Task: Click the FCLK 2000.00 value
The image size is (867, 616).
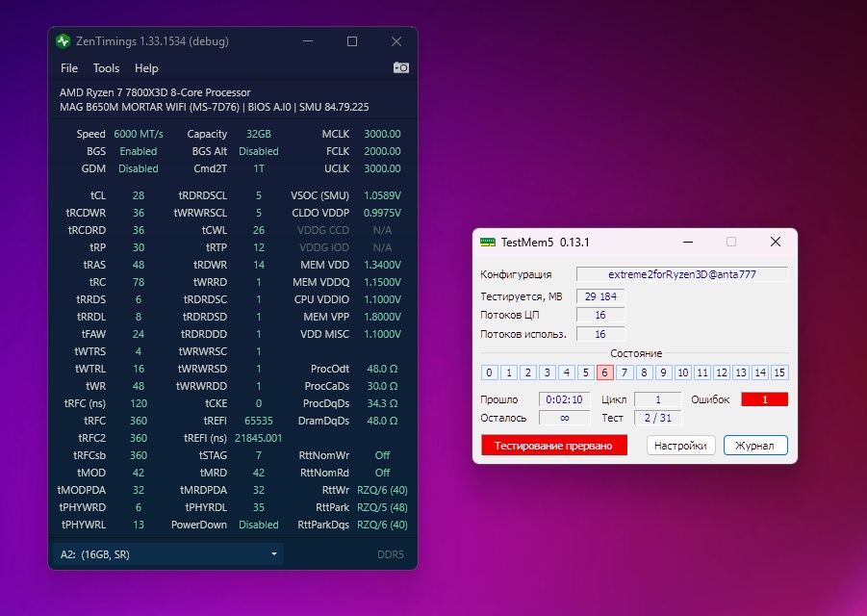Action: pyautogui.click(x=382, y=151)
